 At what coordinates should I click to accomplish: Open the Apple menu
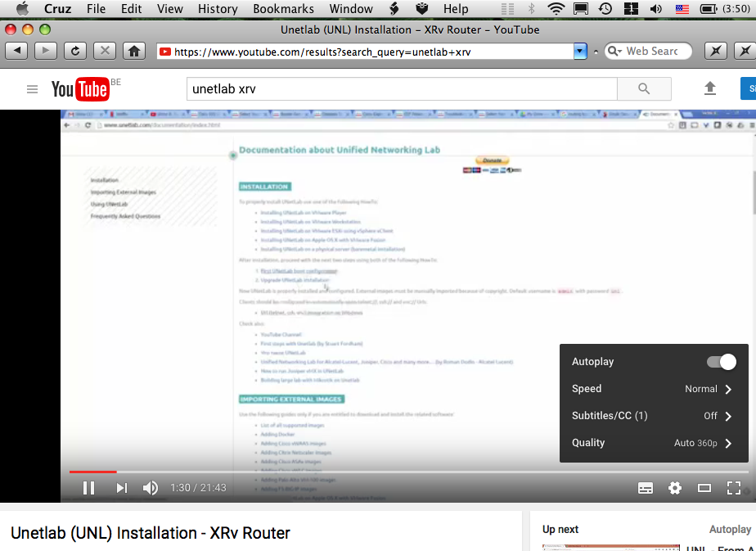(22, 9)
